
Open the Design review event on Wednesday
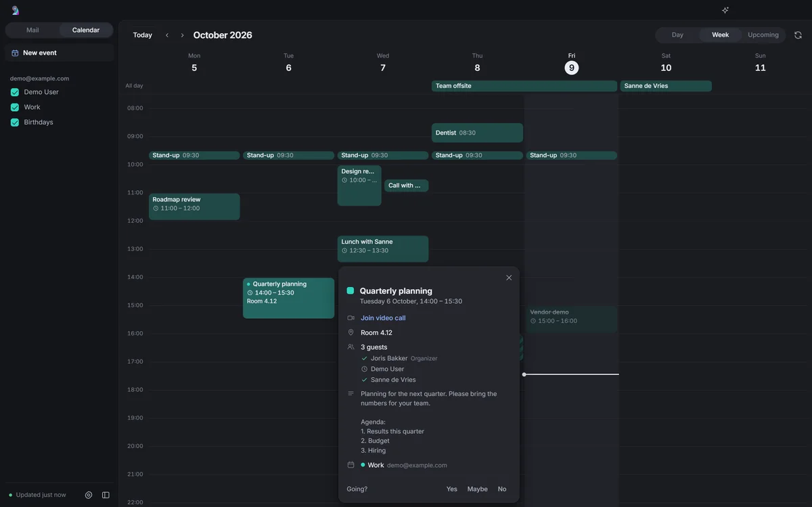point(359,185)
